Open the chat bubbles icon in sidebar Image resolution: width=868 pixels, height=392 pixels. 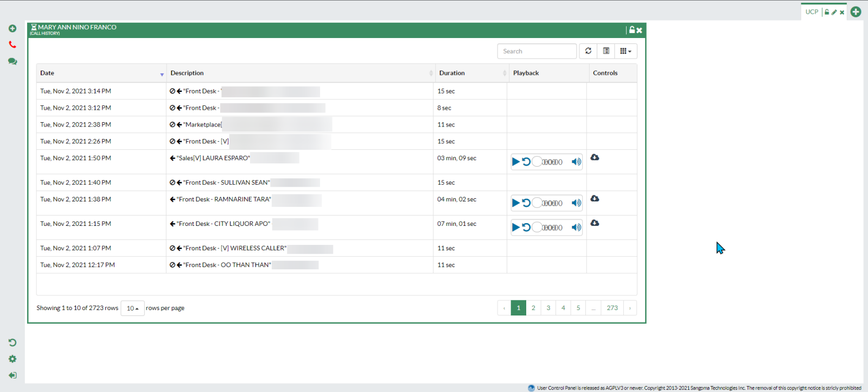tap(12, 61)
